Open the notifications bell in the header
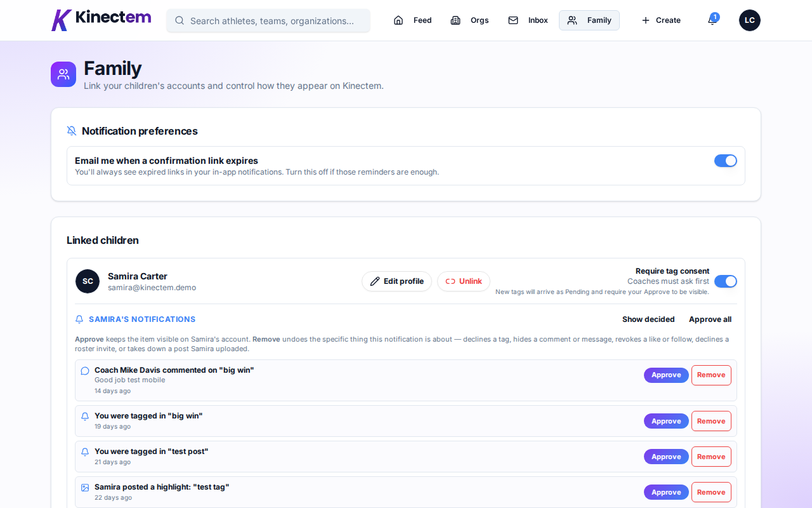This screenshot has height=508, width=812. point(712,20)
